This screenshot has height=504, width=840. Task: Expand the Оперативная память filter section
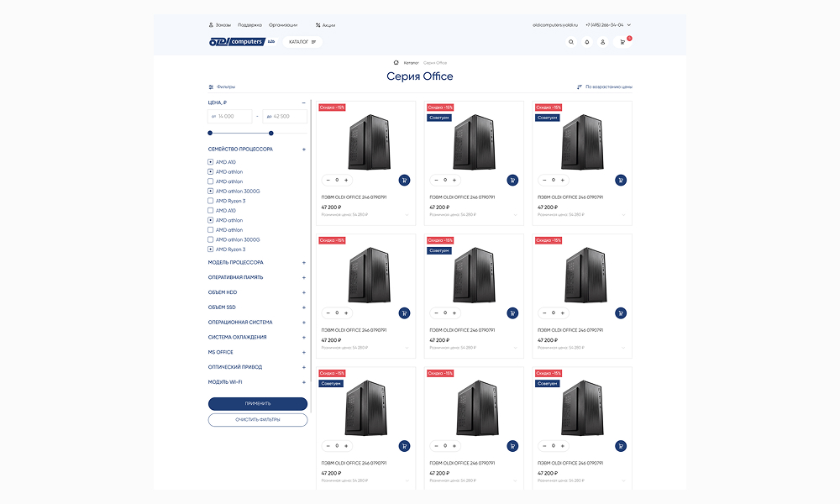click(304, 277)
